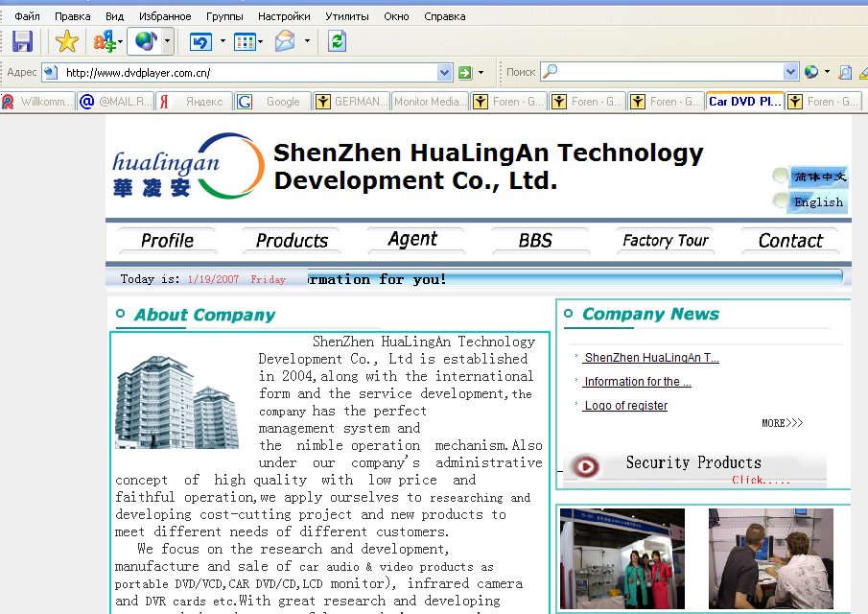
Task: Switch to the Monitor Media... tab
Action: (430, 102)
